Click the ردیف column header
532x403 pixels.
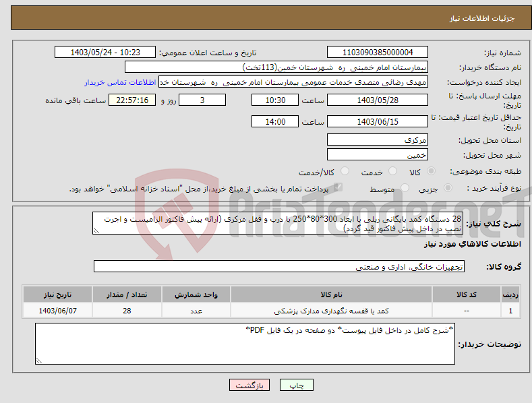click(510, 294)
